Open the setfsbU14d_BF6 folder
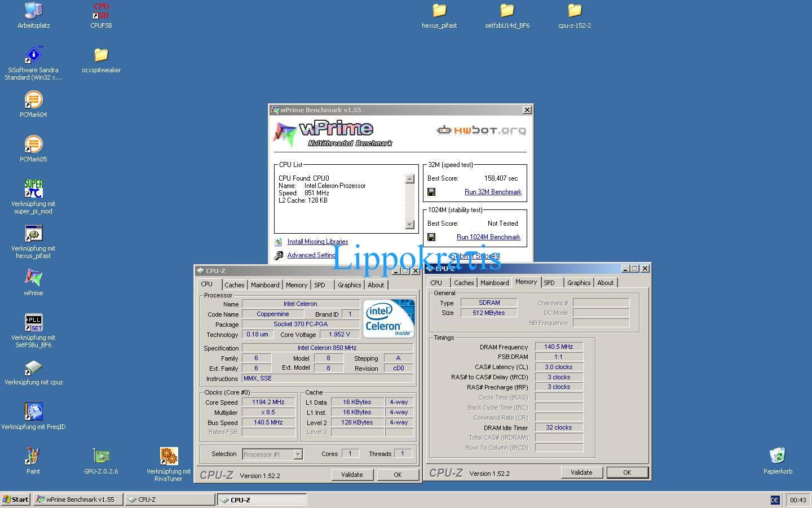812x508 pixels. pos(507,11)
